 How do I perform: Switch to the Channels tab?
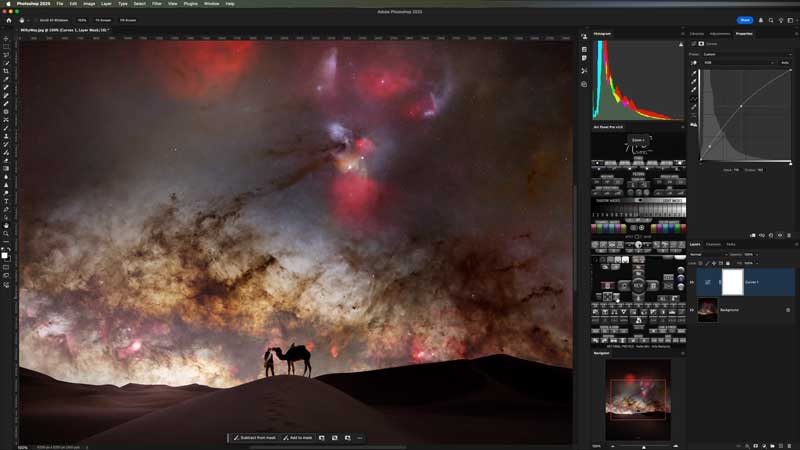(x=713, y=244)
